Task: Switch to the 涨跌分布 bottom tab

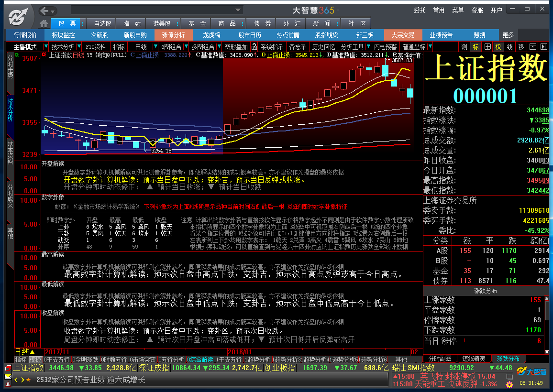Action: pyautogui.click(x=508, y=359)
